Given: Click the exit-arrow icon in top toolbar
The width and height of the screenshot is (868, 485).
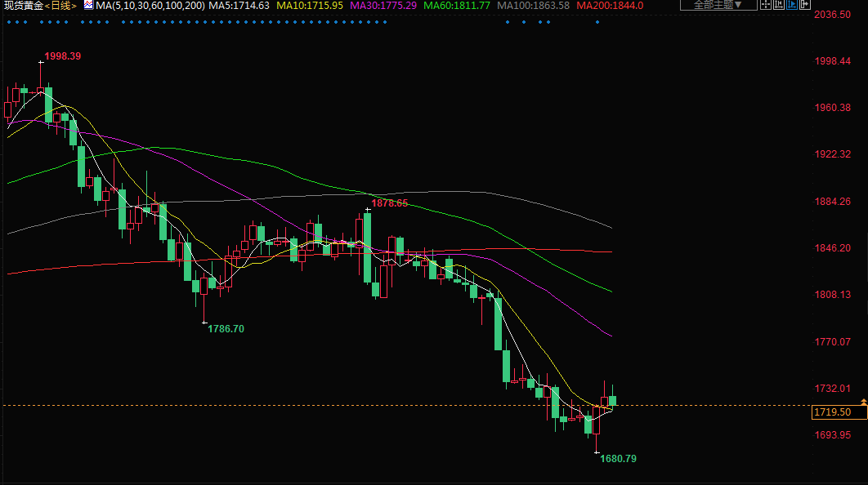Looking at the screenshot, I should point(805,4).
